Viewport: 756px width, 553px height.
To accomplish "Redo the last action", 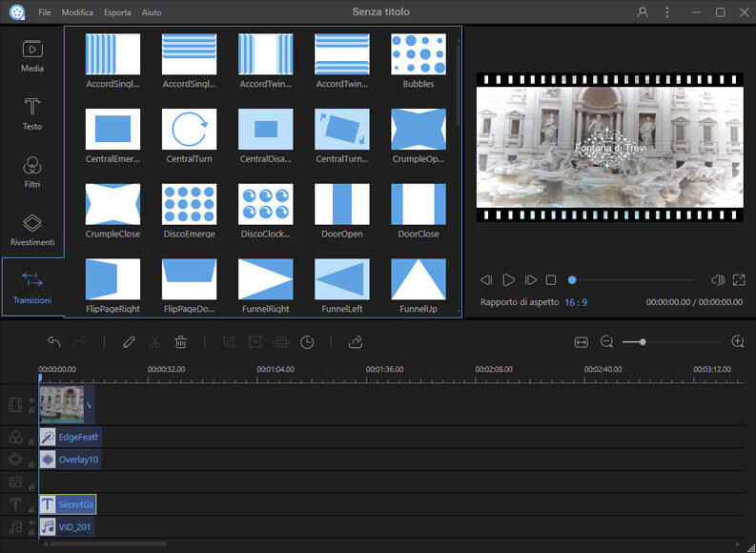I will click(x=80, y=342).
